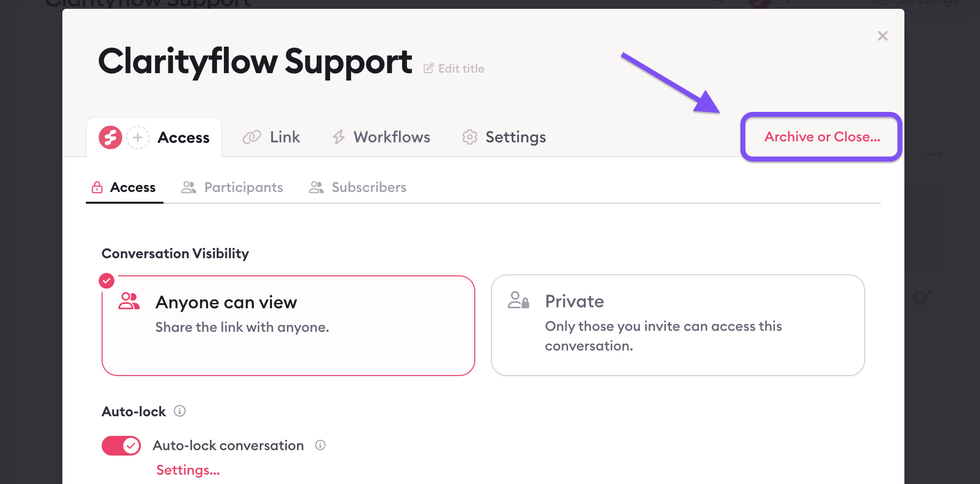Click the Private person-lock icon
The width and height of the screenshot is (980, 484).
[518, 300]
